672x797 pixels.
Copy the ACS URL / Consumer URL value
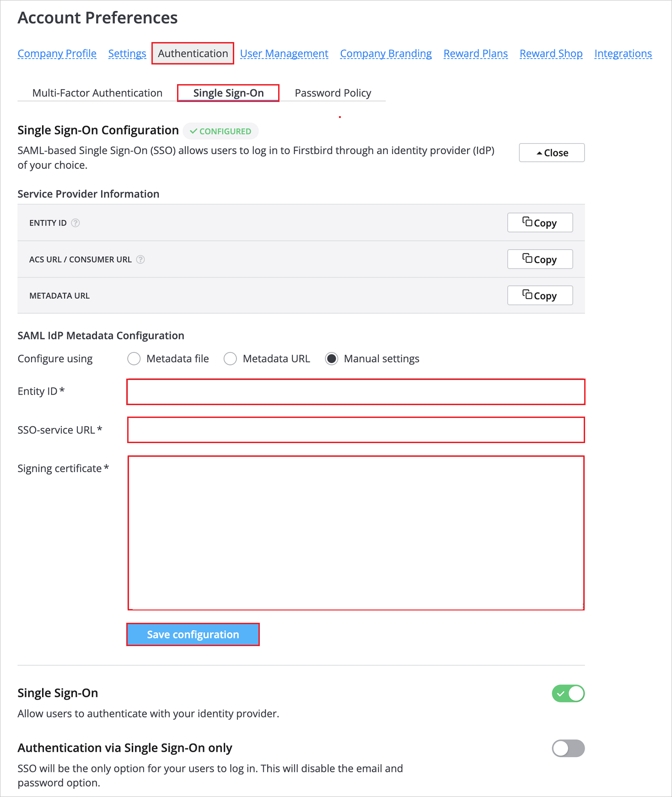coord(540,259)
